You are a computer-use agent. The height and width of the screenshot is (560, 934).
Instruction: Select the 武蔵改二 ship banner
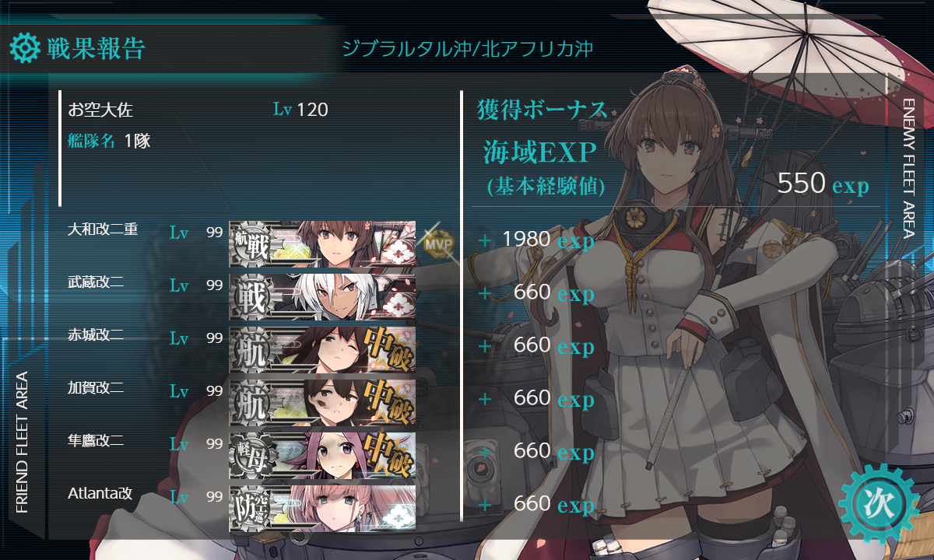[x=322, y=297]
